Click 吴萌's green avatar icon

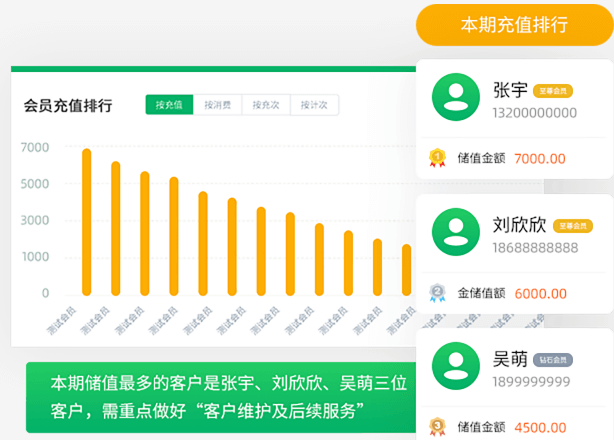(456, 366)
